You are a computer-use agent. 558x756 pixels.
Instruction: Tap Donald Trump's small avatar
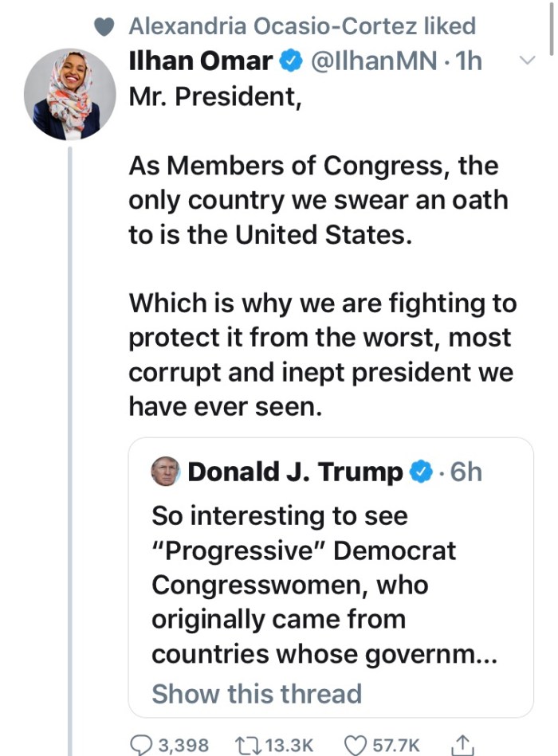pyautogui.click(x=165, y=472)
